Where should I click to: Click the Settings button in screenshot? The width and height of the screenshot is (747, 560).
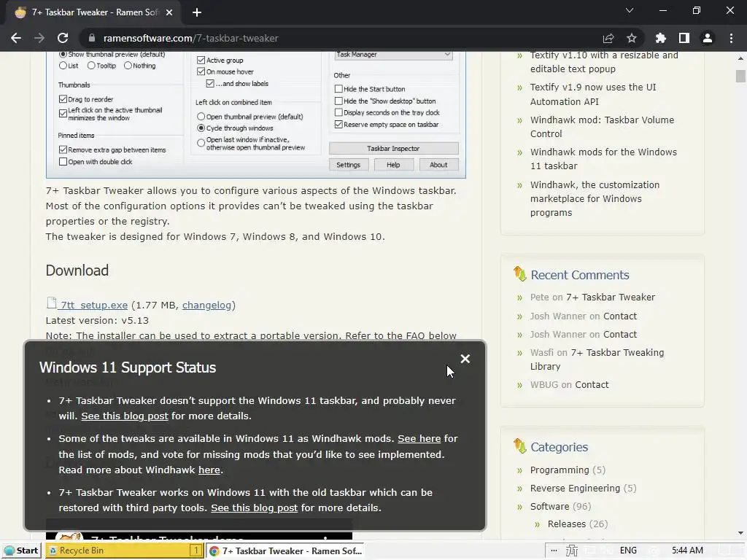348,165
